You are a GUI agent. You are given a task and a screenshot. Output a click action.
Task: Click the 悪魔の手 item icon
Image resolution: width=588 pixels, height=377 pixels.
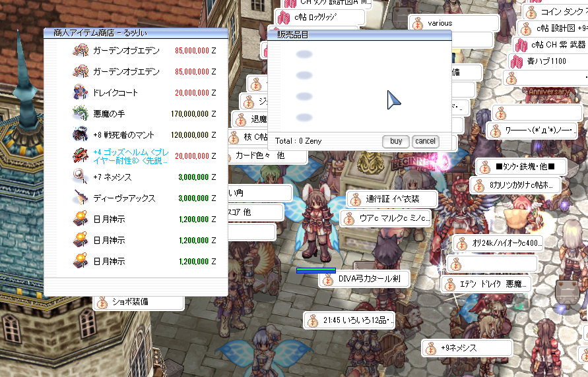tap(81, 113)
